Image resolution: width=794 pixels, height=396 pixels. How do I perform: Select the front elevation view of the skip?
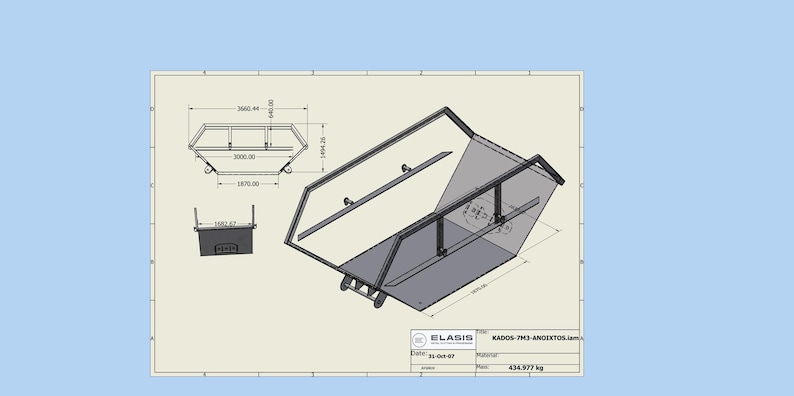click(x=248, y=148)
